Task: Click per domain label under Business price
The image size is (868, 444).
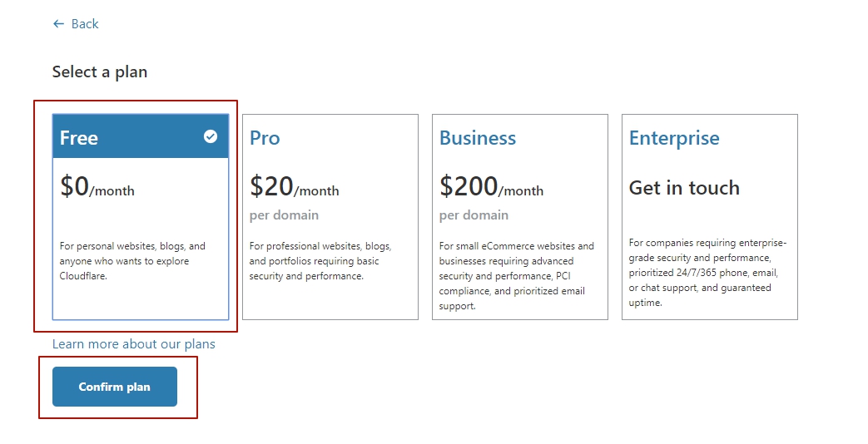Action: [474, 215]
